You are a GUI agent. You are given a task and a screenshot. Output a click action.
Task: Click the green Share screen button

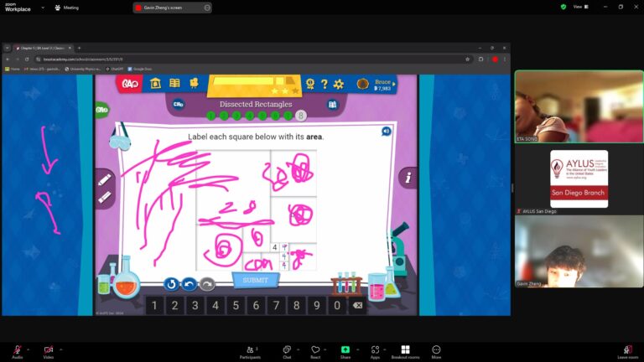(x=345, y=352)
